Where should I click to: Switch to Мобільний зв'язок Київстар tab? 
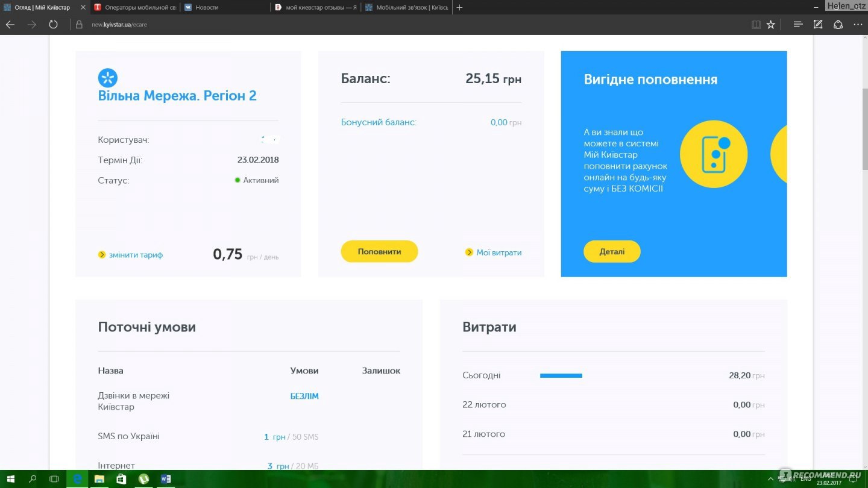[x=406, y=7]
